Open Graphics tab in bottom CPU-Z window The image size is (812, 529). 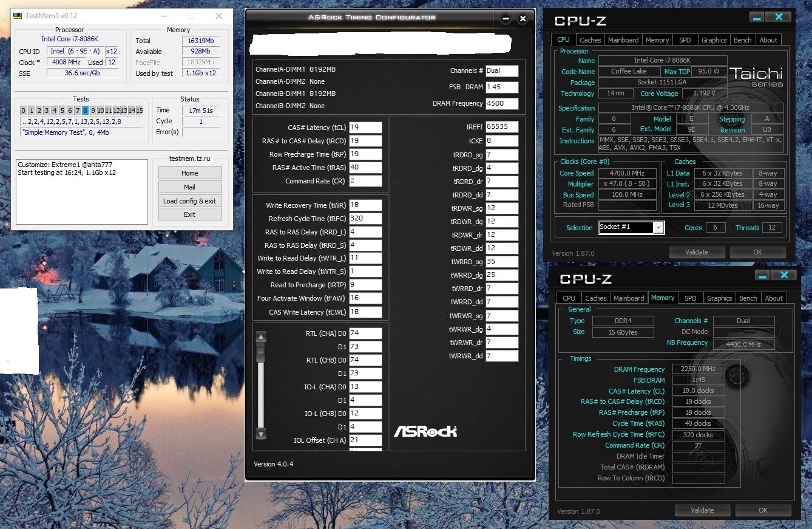click(x=719, y=298)
